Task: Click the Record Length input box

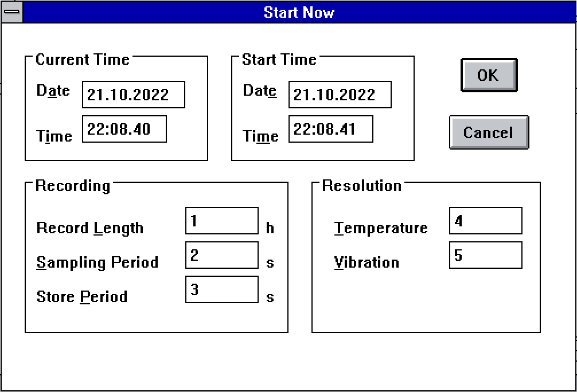Action: point(221,221)
